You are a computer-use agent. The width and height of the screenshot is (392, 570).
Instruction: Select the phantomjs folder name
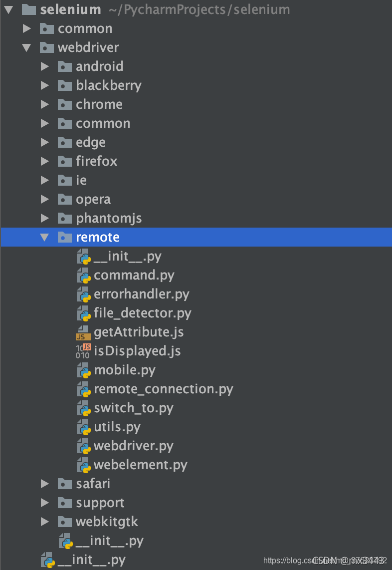(109, 219)
